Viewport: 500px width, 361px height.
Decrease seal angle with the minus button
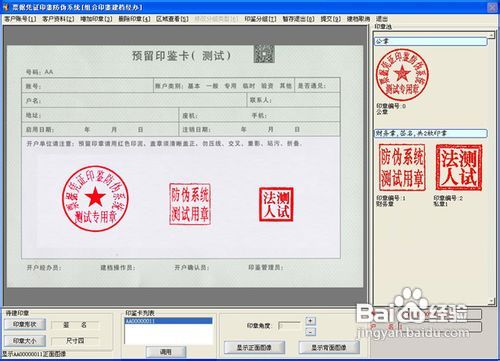tap(310, 332)
